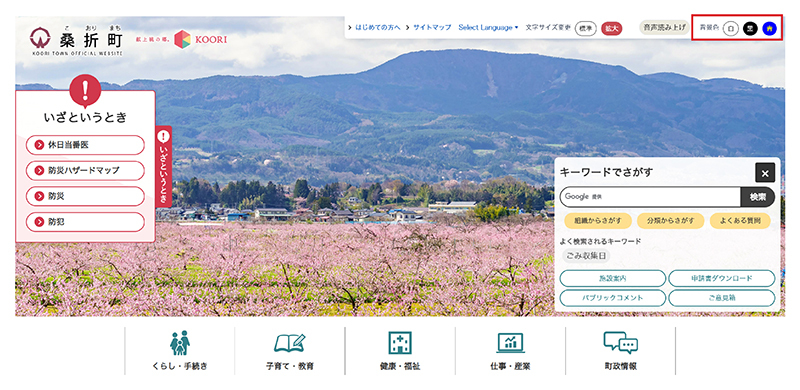Click 組織からさがす button
Screen dimensions: 800x390
[x=598, y=221]
